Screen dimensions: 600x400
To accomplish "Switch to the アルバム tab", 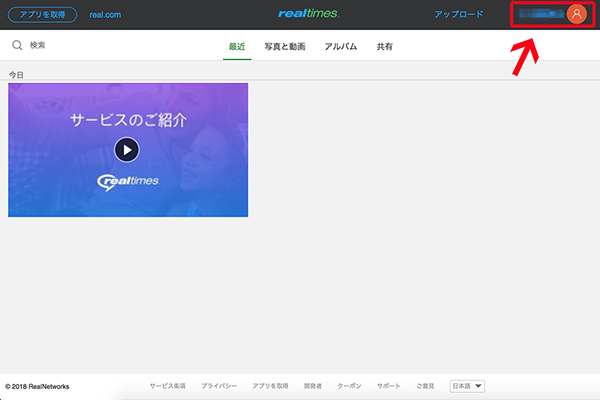I will (x=341, y=47).
